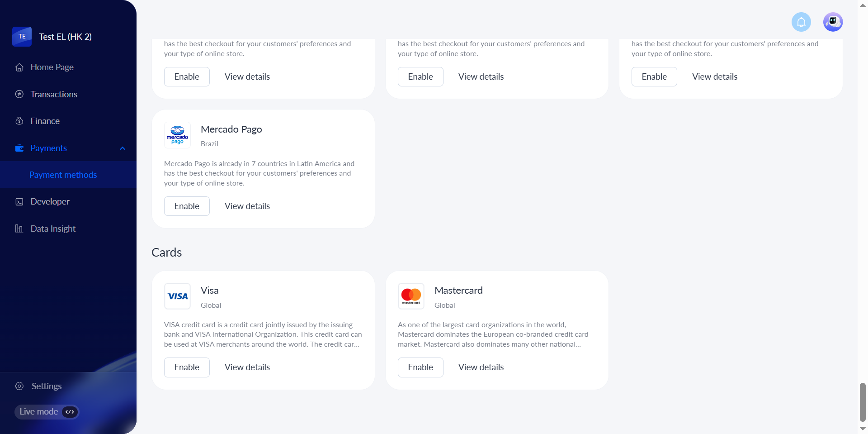The image size is (868, 434).
Task: Click the Mastercard logo icon
Action: [x=411, y=296]
